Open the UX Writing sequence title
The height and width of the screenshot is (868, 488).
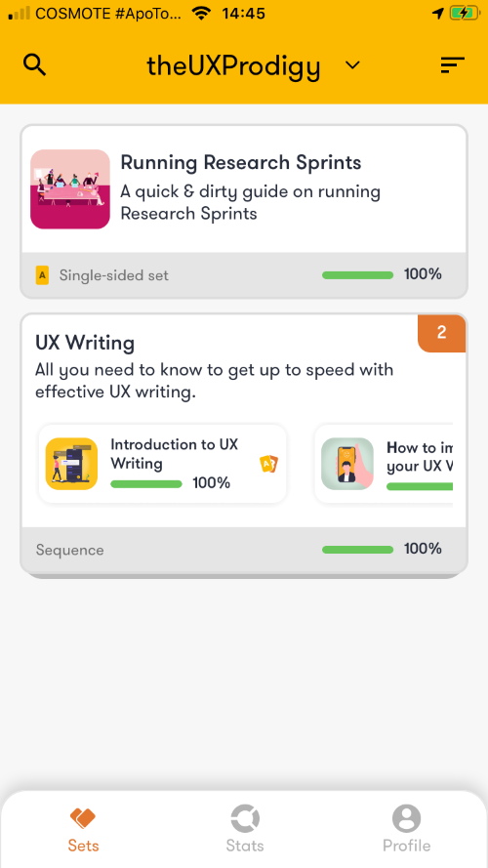(85, 344)
